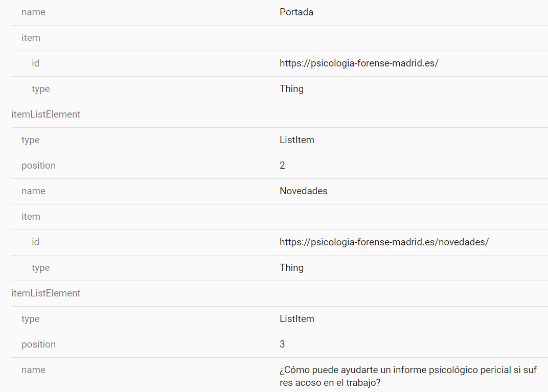The image size is (548, 392).
Task: Click the first Thing type value
Action: [x=291, y=89]
